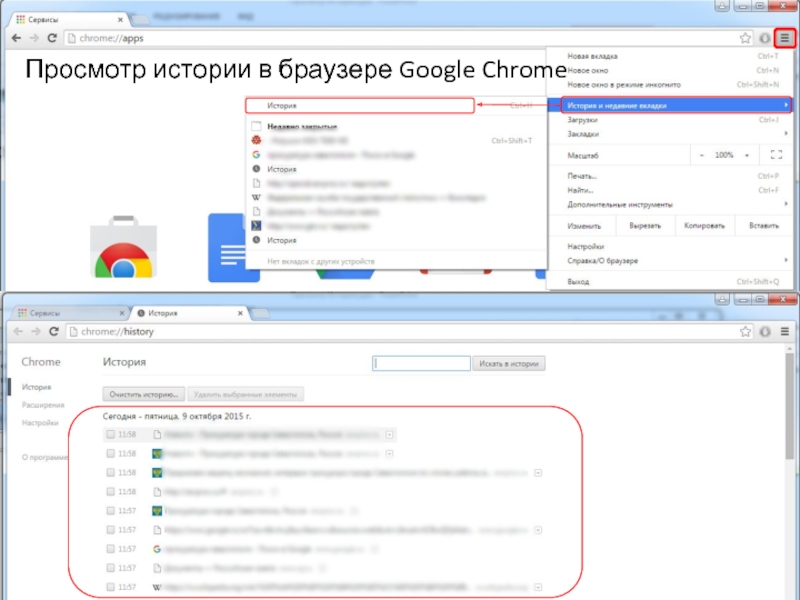Check the 11:57 Google search entry checkbox

pos(110,548)
